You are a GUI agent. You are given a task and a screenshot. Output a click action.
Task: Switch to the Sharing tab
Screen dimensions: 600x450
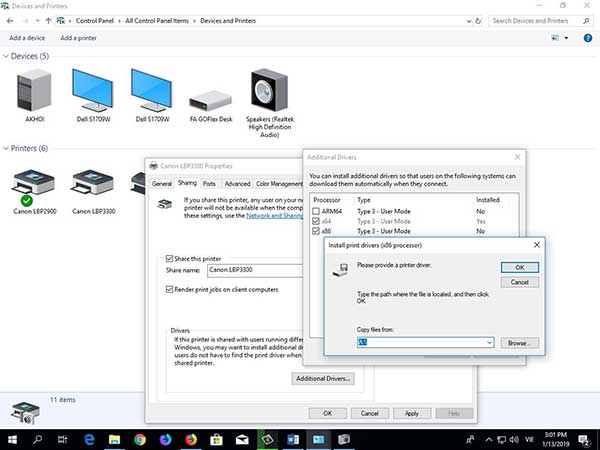[187, 183]
